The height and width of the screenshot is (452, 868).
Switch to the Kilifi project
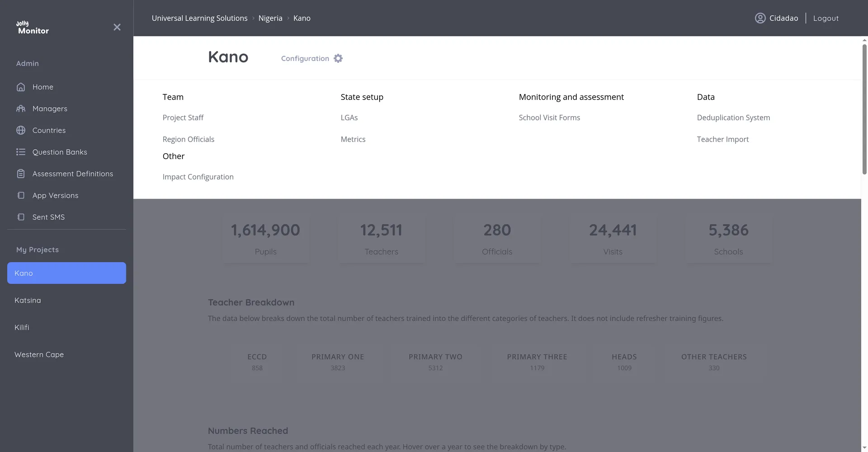pos(66,327)
